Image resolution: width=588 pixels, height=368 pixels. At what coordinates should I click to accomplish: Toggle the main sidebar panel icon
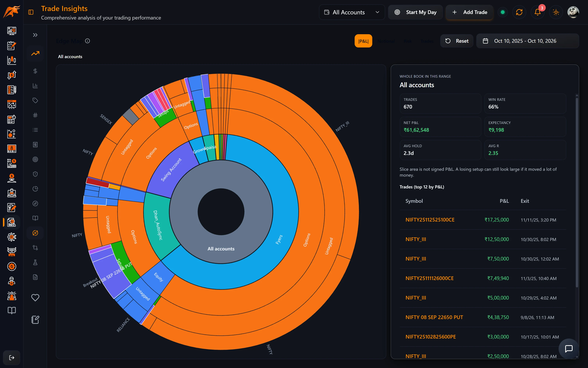[x=31, y=12]
